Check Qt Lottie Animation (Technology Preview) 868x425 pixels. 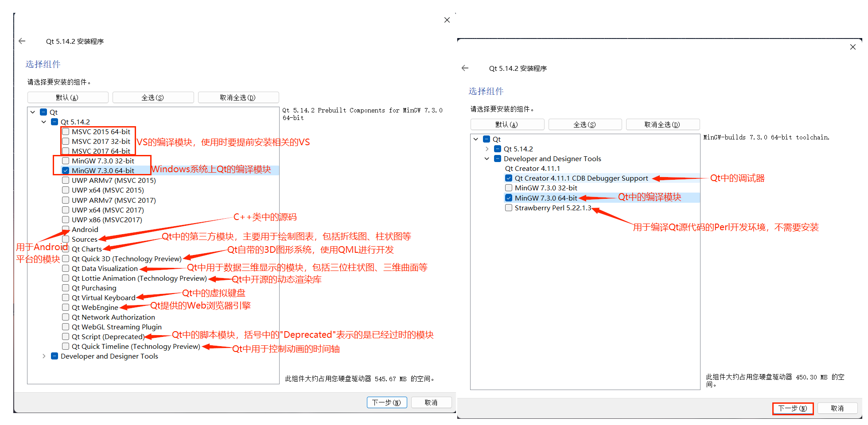tap(66, 278)
